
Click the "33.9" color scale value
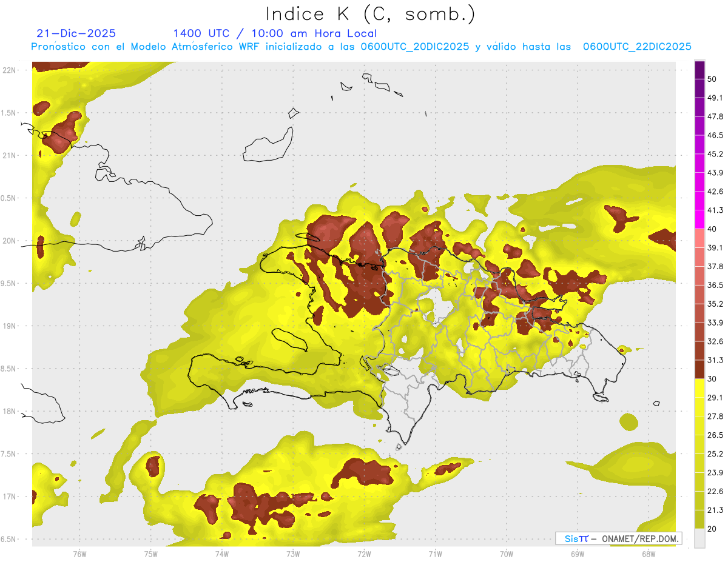(715, 323)
